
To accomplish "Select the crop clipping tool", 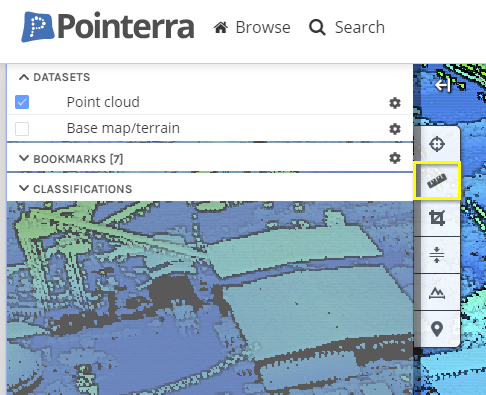I will pos(437,218).
